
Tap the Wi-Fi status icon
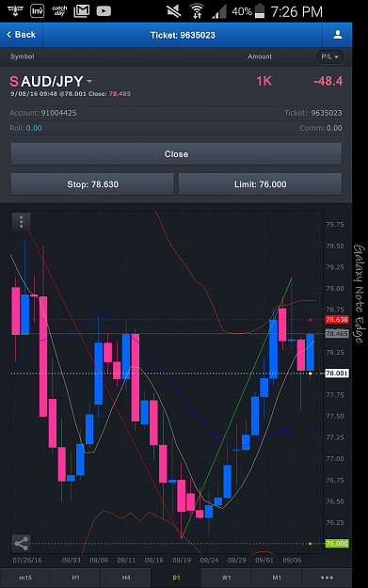pos(196,11)
